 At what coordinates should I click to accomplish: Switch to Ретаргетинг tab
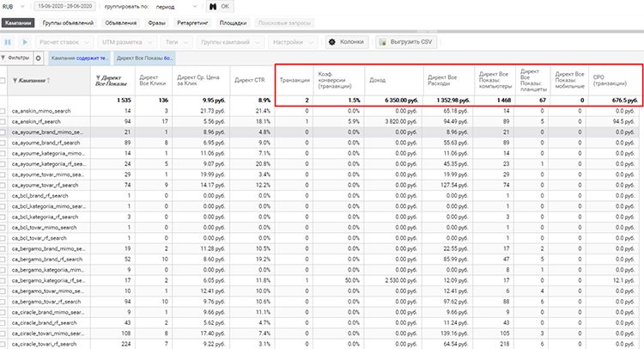(192, 23)
